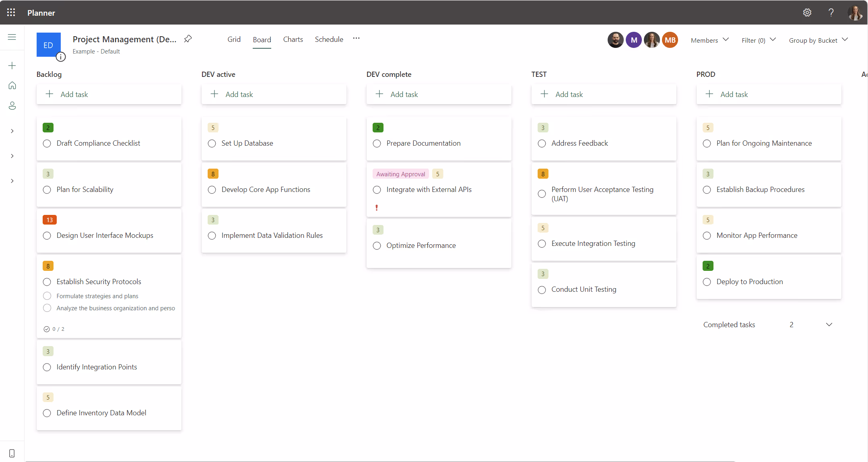
Task: Open the Filter (0) dropdown
Action: pos(758,40)
